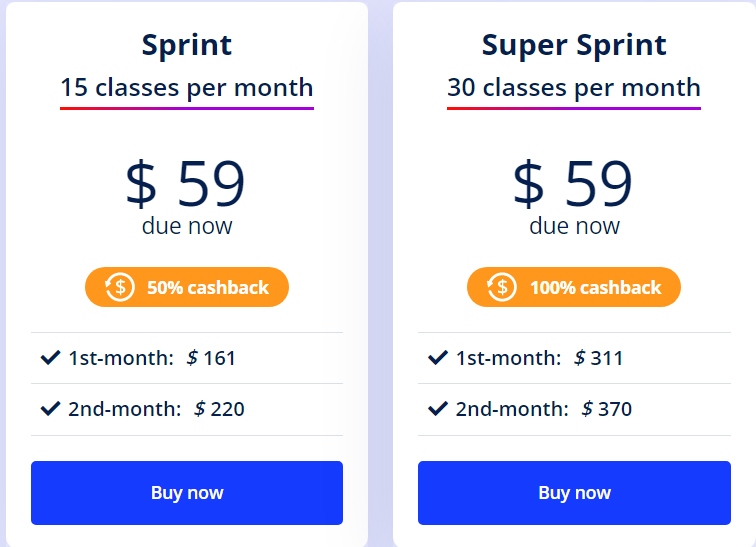Click the Super Sprint $ 59 price
The width and height of the screenshot is (756, 547).
tap(573, 184)
